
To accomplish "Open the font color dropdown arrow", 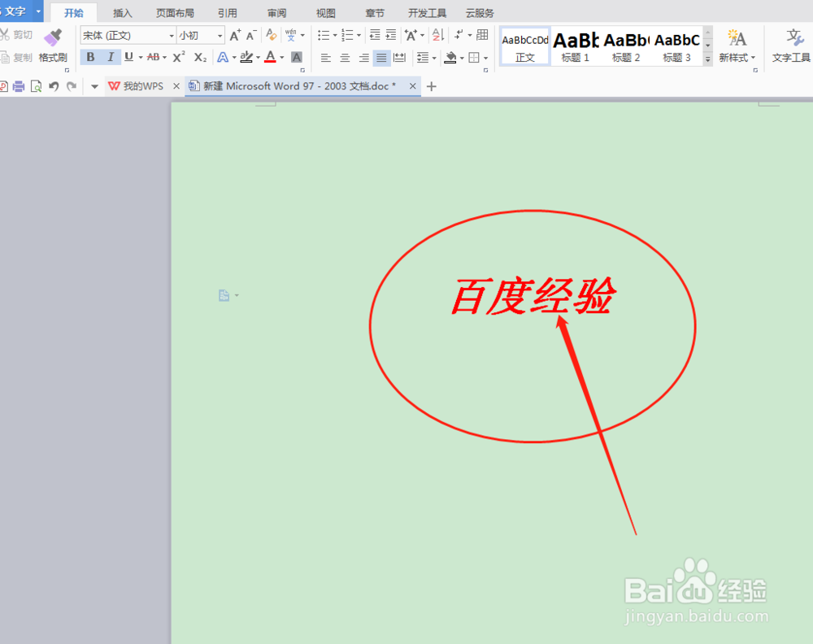I will (x=282, y=58).
